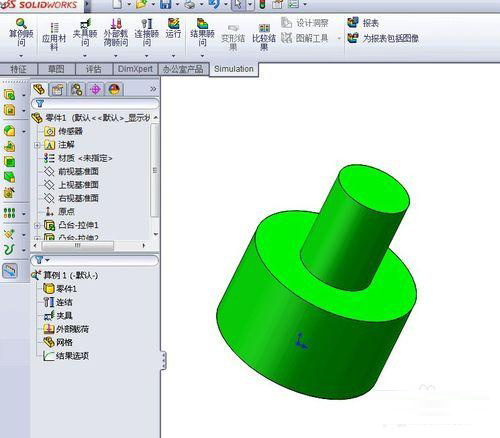Open FeatureManager design tree tab
500x438 pixels.
pos(39,89)
